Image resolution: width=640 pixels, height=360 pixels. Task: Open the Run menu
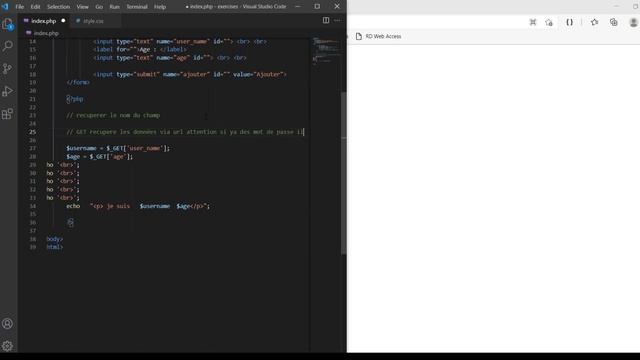(115, 7)
